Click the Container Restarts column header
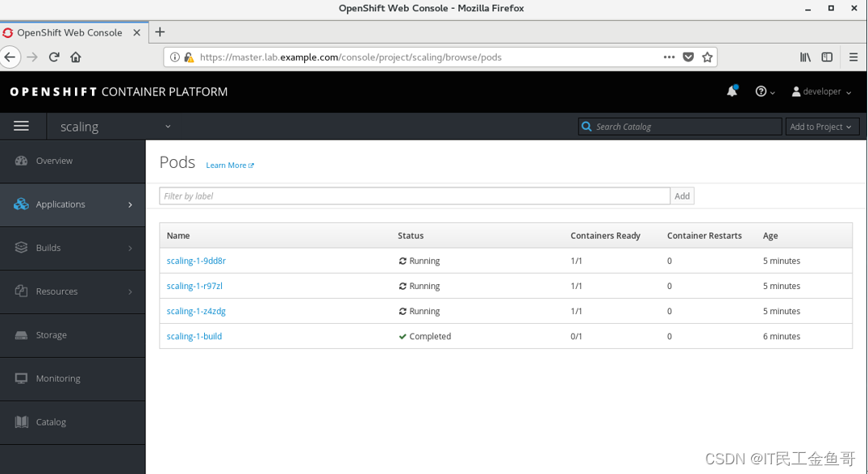Image resolution: width=868 pixels, height=474 pixels. pos(704,236)
